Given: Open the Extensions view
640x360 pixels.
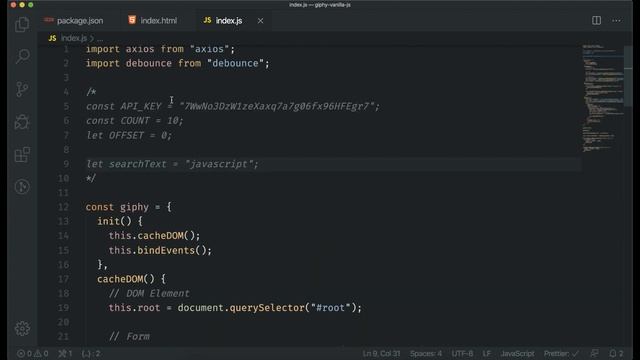Looking at the screenshot, I should [22, 154].
